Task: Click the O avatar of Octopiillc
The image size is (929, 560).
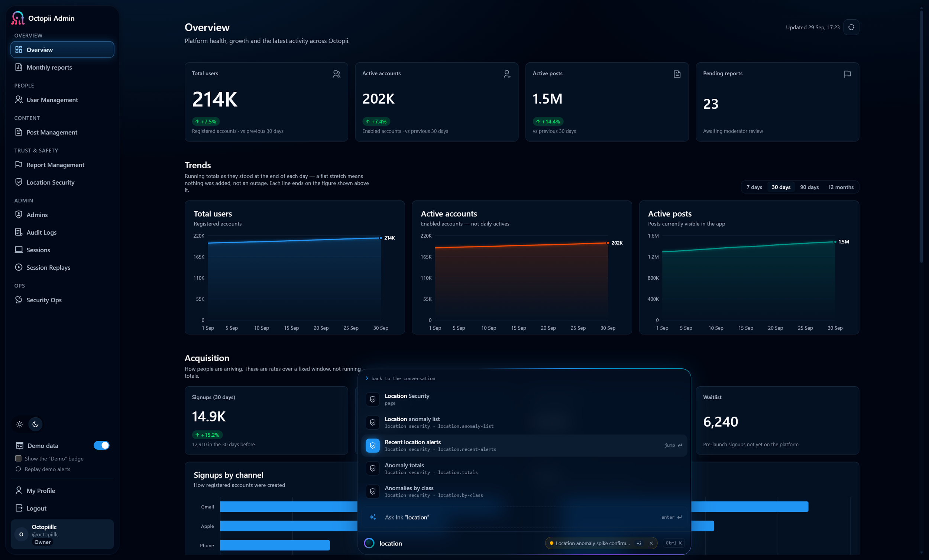Action: [x=21, y=534]
